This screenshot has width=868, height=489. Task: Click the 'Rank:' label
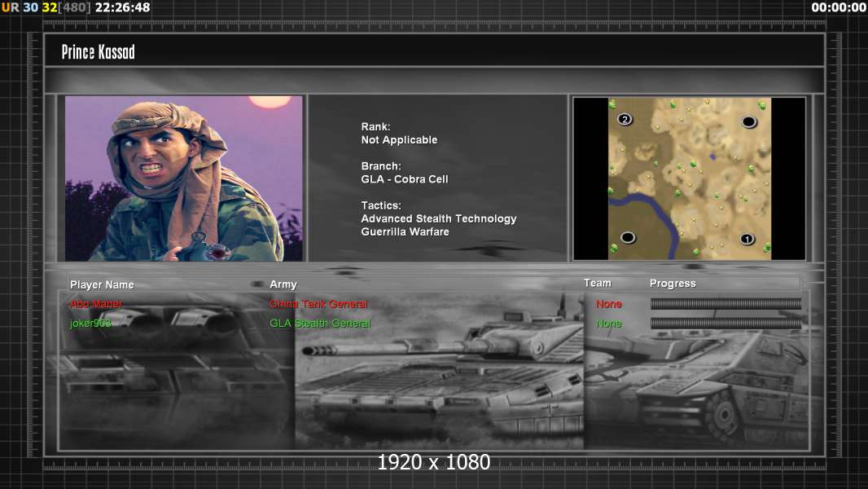376,127
